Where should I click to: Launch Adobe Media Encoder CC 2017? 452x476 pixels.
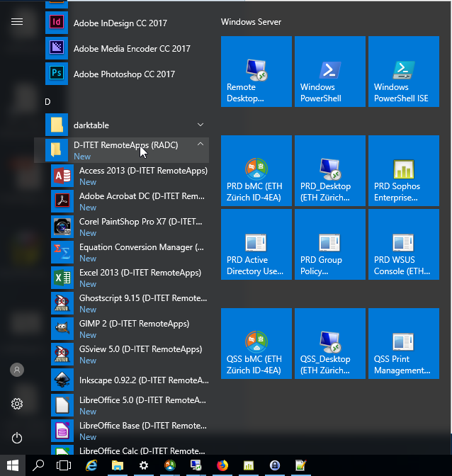coord(121,49)
